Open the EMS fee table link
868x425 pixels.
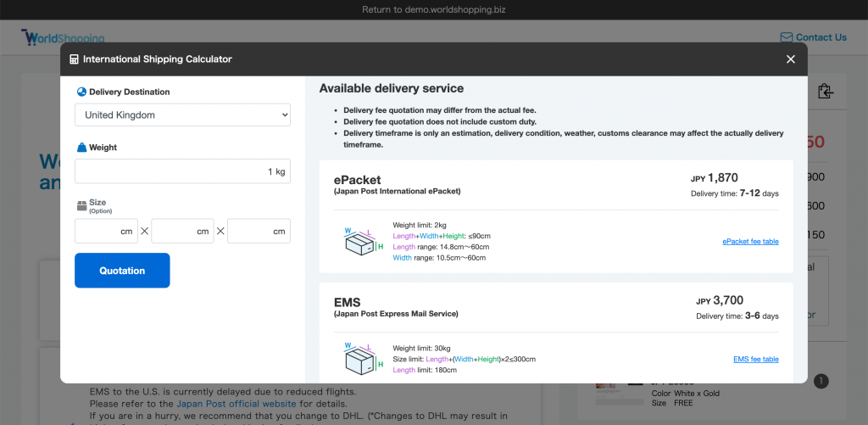756,359
